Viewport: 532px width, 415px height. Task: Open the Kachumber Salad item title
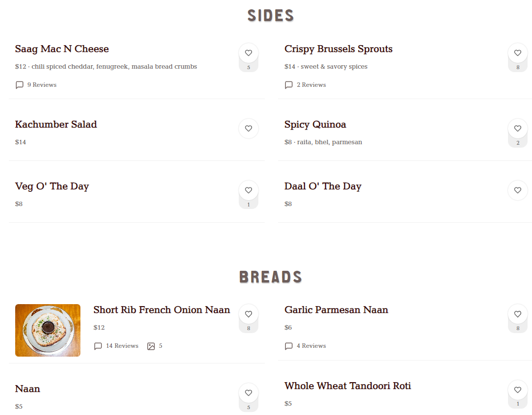[x=56, y=125]
